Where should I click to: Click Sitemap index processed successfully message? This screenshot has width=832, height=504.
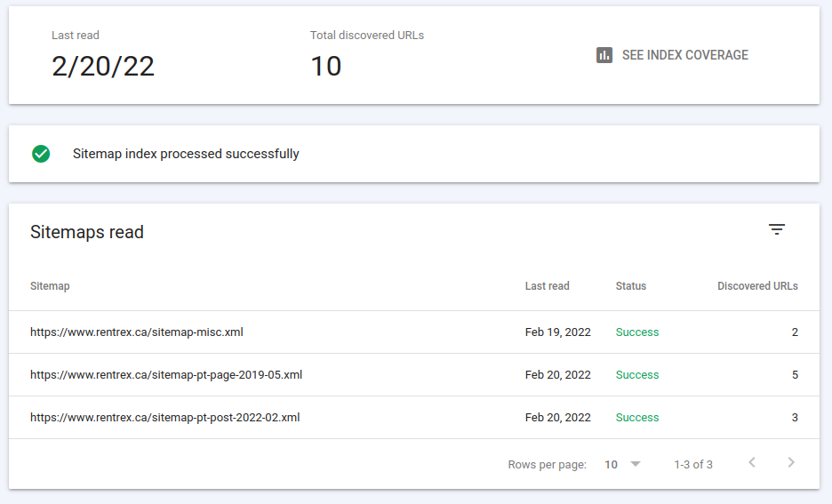click(186, 154)
